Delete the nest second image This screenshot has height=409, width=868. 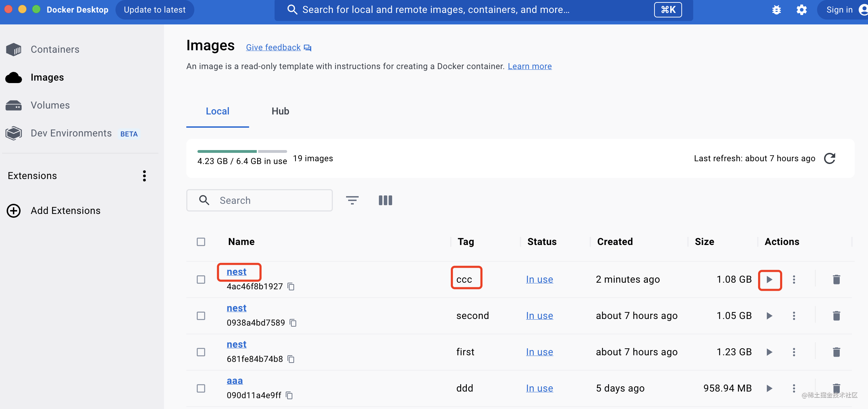[836, 316]
